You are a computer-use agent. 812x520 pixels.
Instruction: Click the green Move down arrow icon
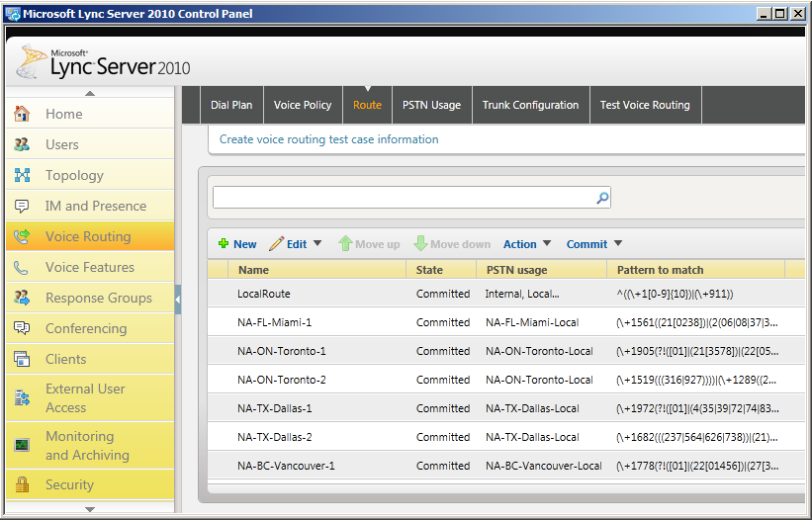point(420,244)
